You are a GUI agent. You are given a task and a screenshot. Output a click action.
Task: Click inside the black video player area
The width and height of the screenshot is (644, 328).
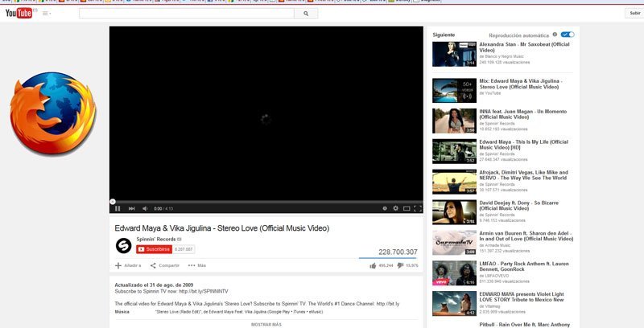[266, 113]
